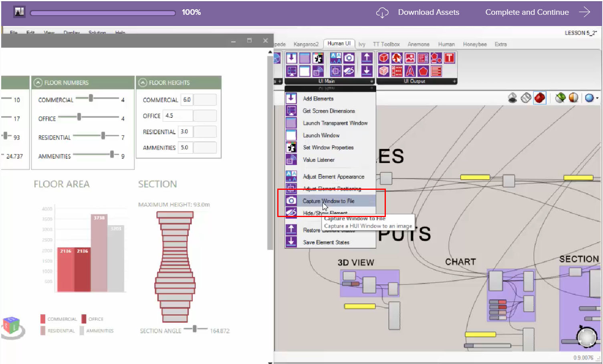Open the Ivy tab
This screenshot has height=364, width=603.
coord(362,44)
